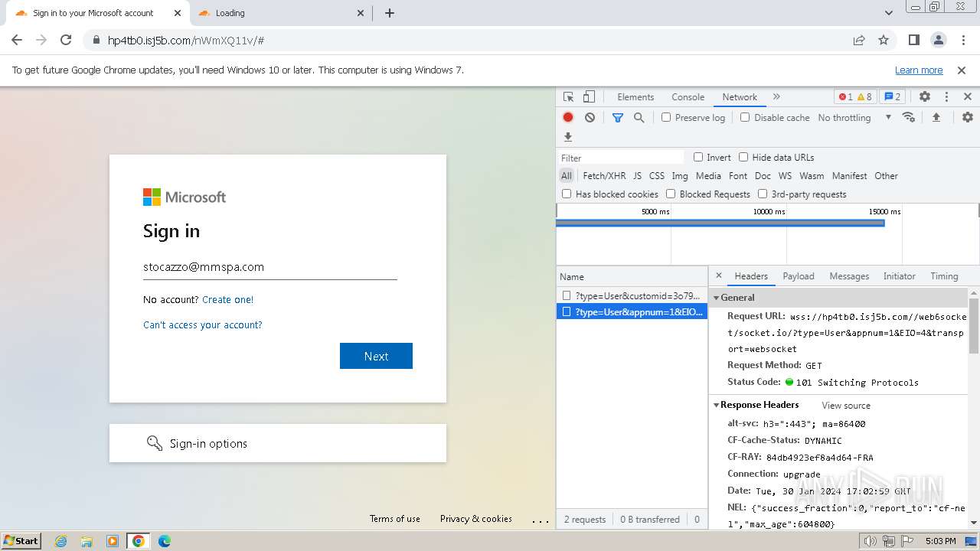Open the errors and warnings counter
Image resolution: width=980 pixels, height=551 pixels.
[855, 97]
